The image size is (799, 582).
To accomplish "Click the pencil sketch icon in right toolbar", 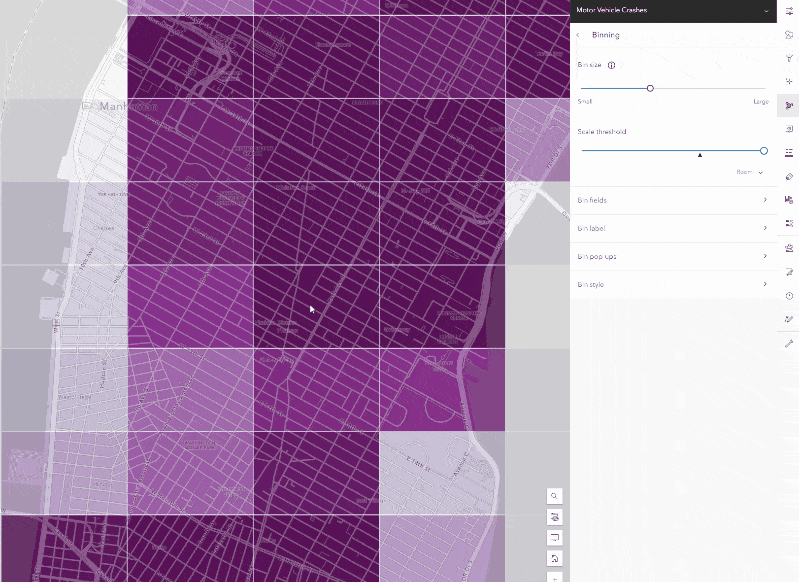I will 789,319.
